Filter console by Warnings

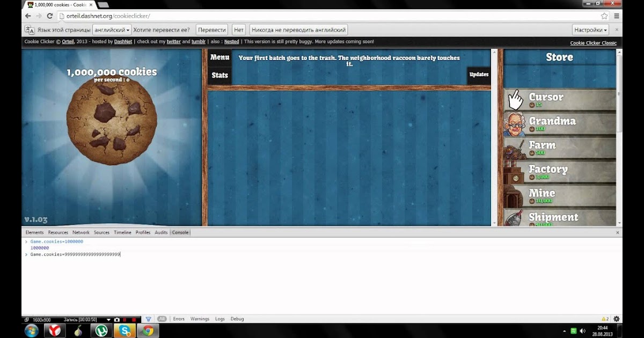[x=200, y=319]
